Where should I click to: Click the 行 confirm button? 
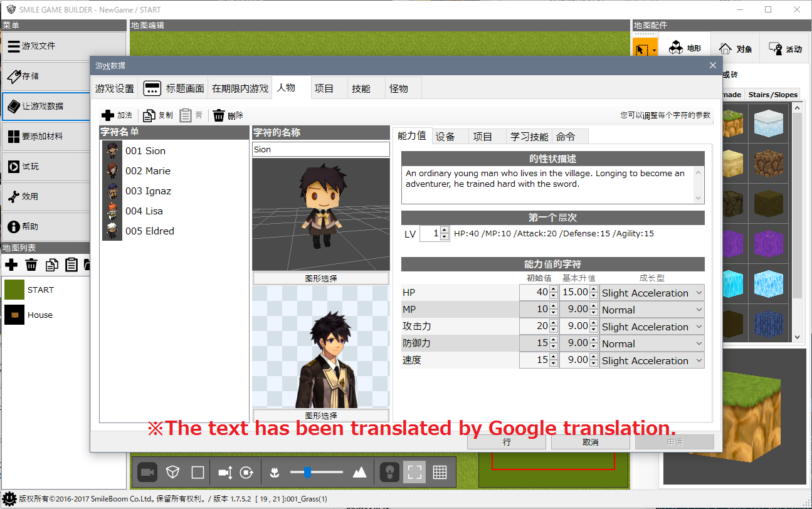click(507, 442)
